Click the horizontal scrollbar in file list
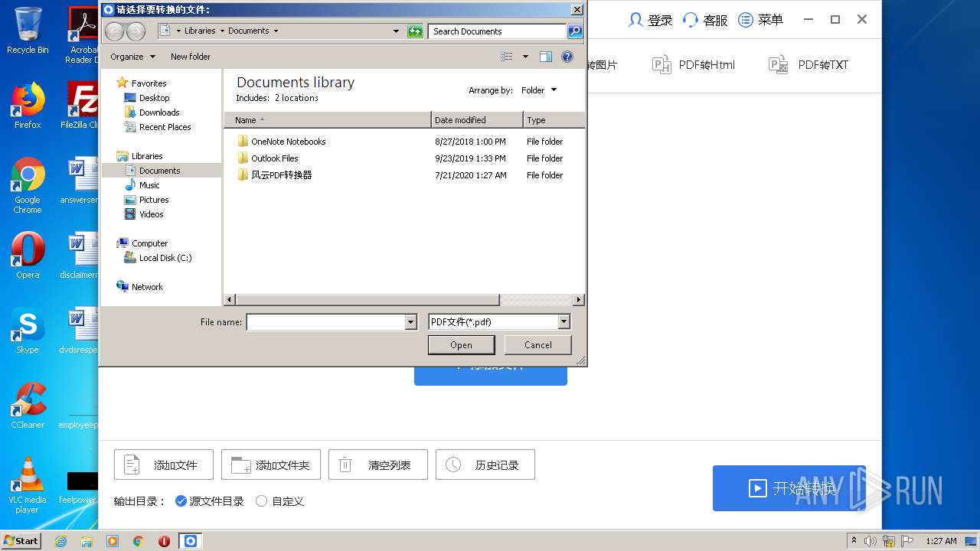The width and height of the screenshot is (980, 551). pyautogui.click(x=367, y=300)
